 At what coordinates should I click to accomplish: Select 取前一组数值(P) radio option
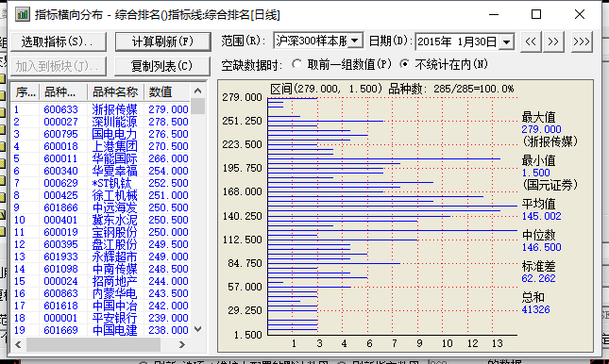click(x=297, y=64)
